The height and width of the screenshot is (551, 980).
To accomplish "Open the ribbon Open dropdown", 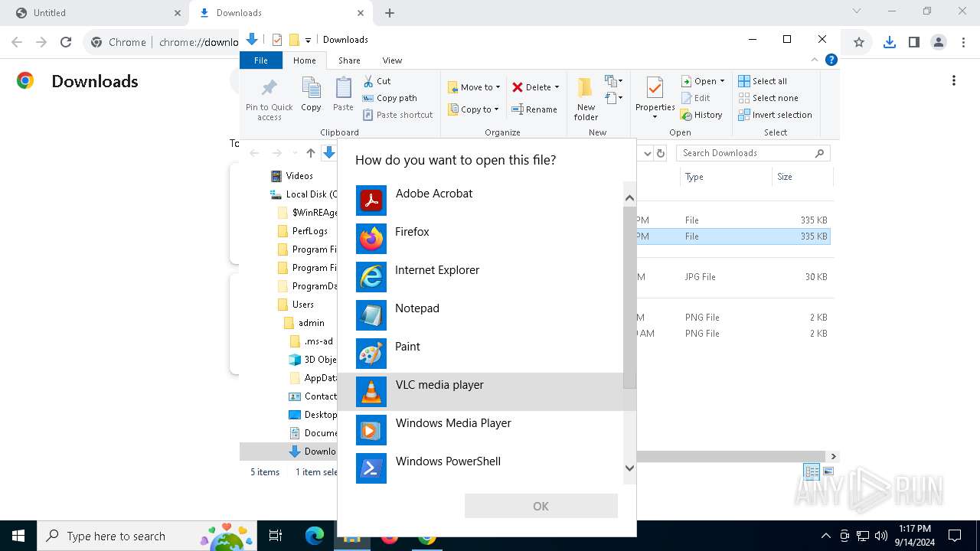I will coord(702,81).
